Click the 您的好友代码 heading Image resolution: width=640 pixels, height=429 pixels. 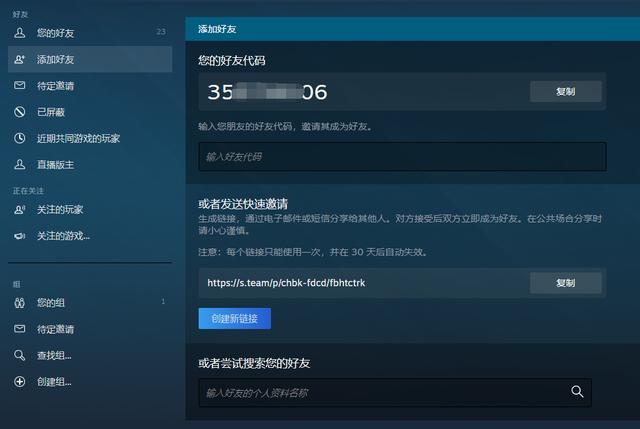click(232, 61)
